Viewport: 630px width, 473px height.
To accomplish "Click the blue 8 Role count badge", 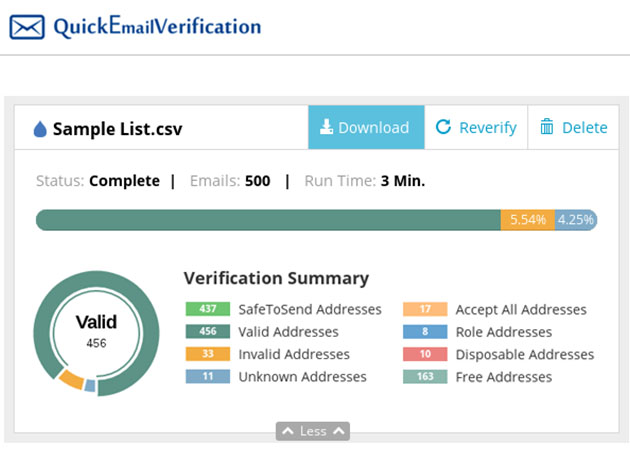I will (x=425, y=332).
